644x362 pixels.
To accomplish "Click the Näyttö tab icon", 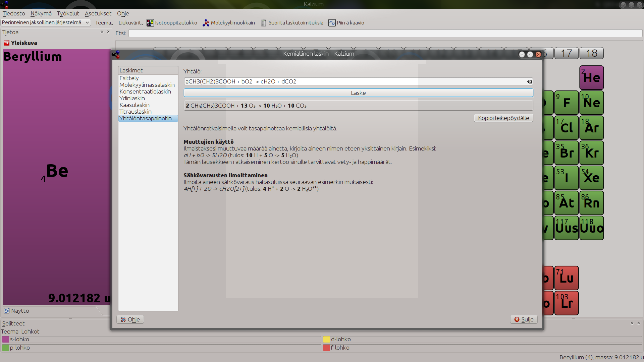I will click(x=6, y=311).
